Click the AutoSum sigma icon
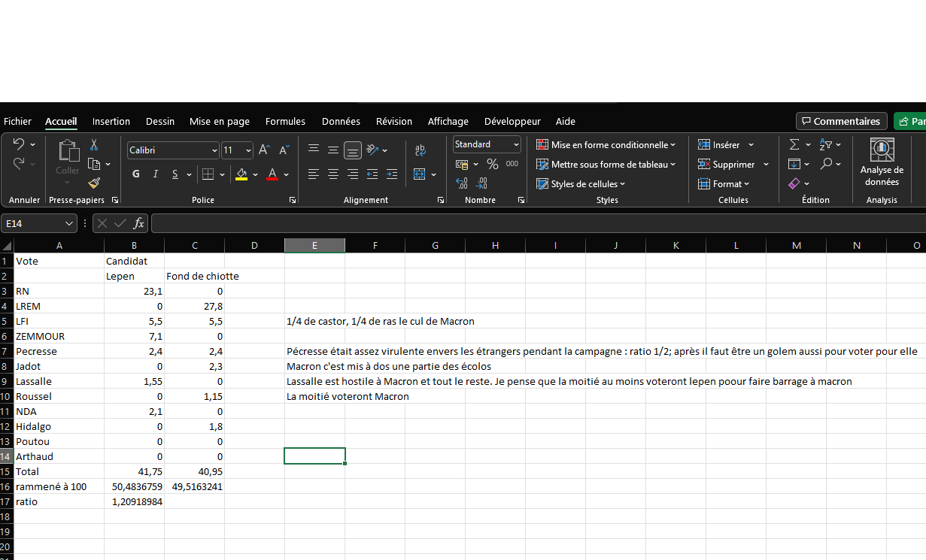Viewport: 926px width, 560px height. pyautogui.click(x=794, y=145)
